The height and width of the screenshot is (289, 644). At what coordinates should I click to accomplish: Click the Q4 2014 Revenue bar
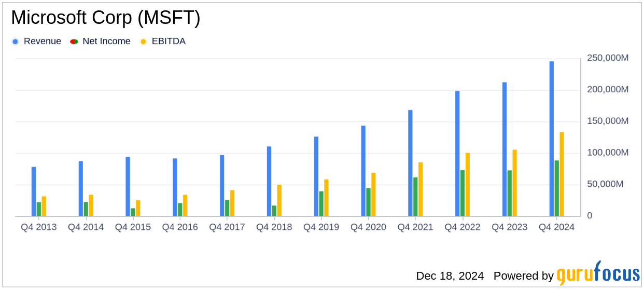tap(81, 189)
